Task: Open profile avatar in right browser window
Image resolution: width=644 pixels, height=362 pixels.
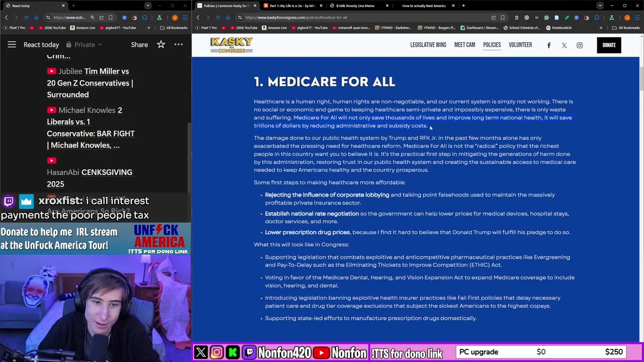Action: click(x=626, y=17)
